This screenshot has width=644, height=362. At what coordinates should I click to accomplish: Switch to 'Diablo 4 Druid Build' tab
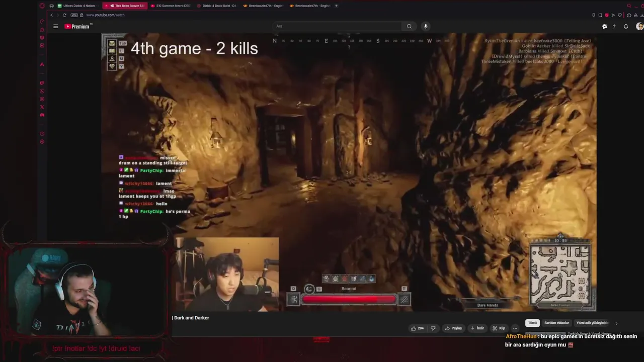tap(216, 6)
